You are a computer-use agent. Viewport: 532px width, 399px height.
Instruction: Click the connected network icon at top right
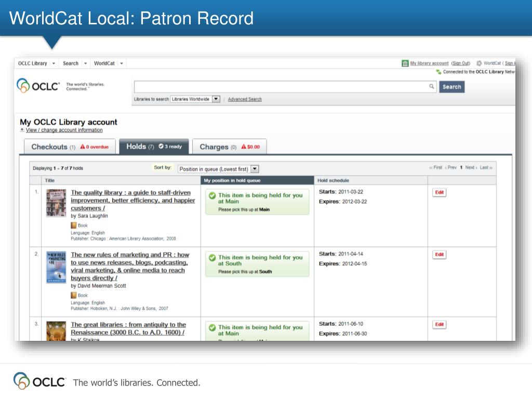tap(438, 72)
